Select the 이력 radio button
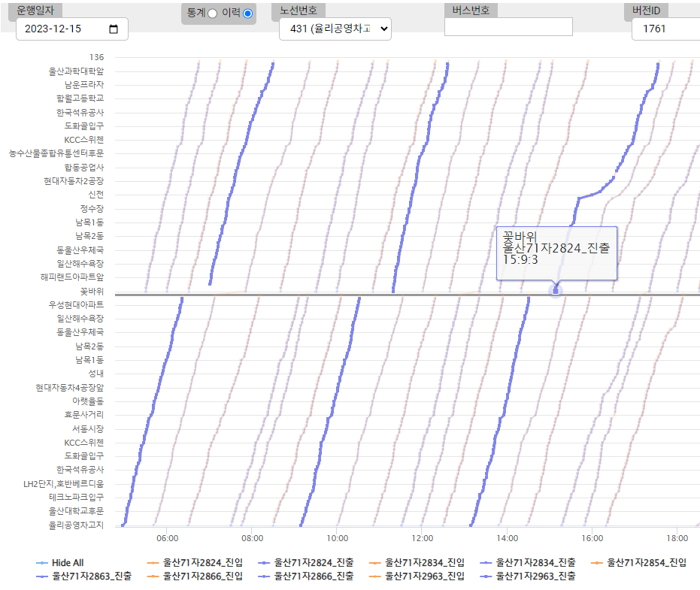 coord(247,14)
